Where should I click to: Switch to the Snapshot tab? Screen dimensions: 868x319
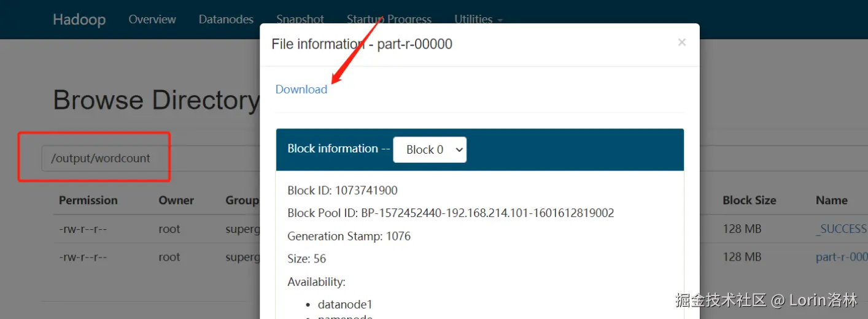300,18
